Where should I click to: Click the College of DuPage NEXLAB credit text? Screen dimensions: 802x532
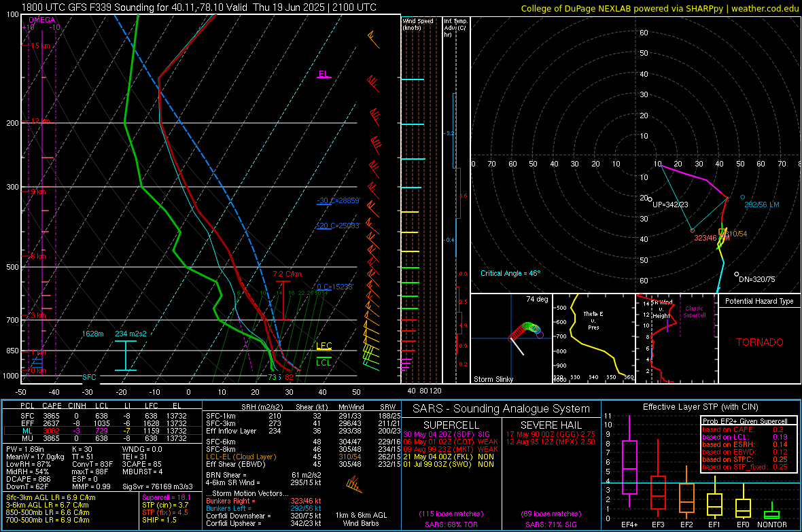tap(660, 8)
